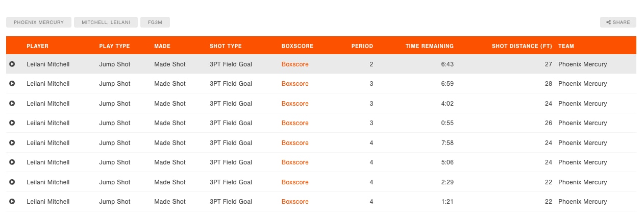The height and width of the screenshot is (217, 644).
Task: Open Boxscore link for the 6:43 shot
Action: tap(295, 64)
